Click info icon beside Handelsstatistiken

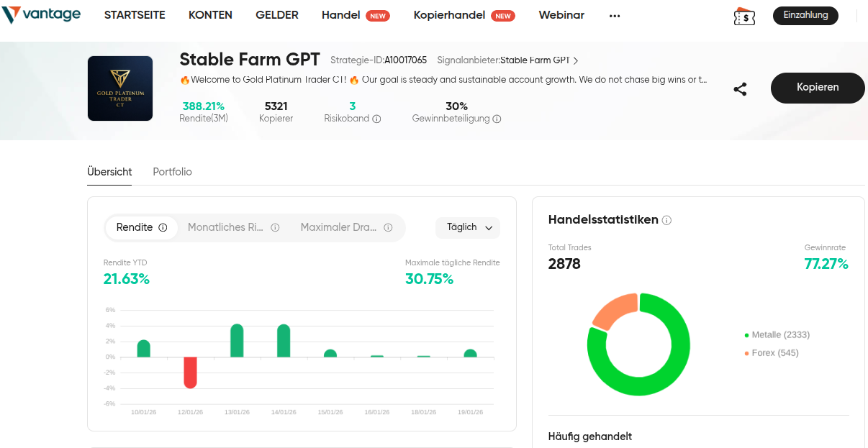coord(666,220)
